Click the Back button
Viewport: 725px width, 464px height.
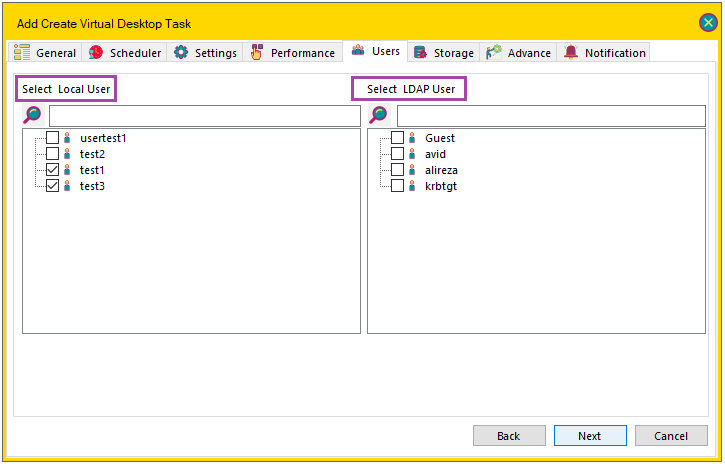tap(509, 436)
